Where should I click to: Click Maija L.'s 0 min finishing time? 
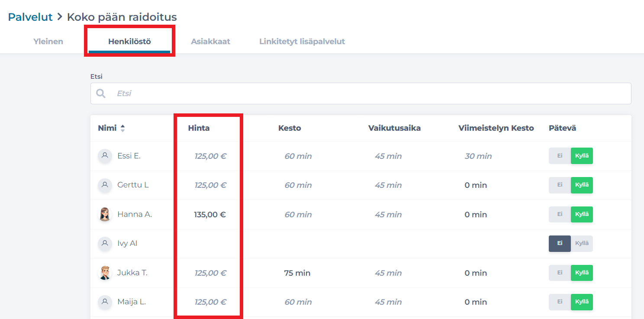tap(476, 302)
